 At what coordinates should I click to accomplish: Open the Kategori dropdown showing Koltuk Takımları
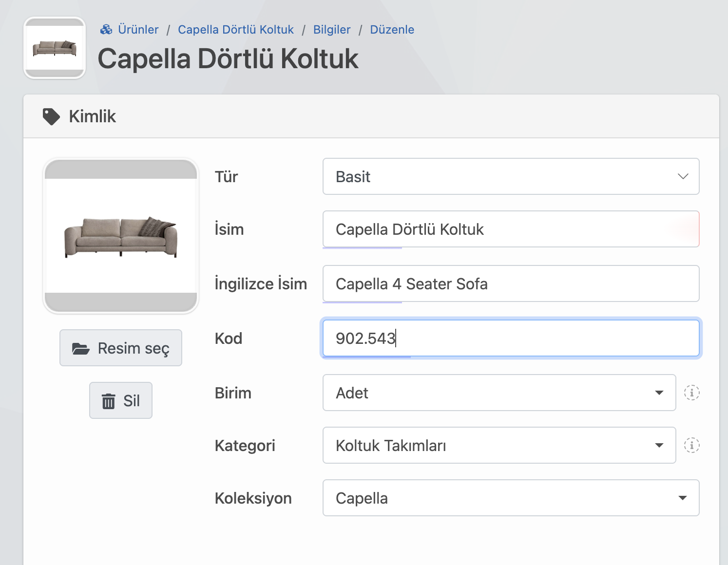point(499,445)
